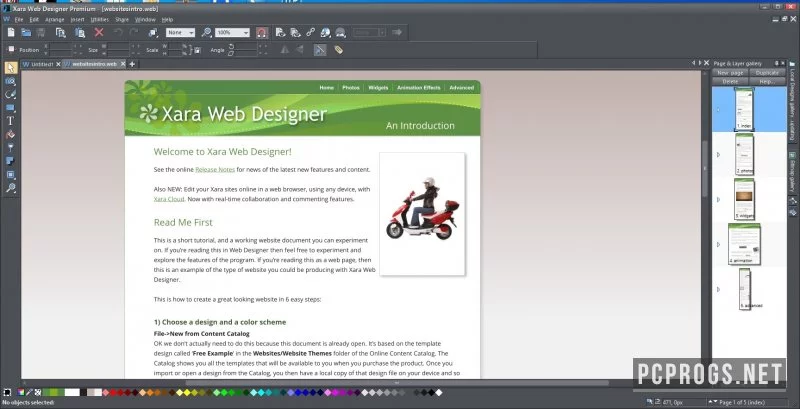Click the eyedropper icon by color line

click(x=29, y=392)
